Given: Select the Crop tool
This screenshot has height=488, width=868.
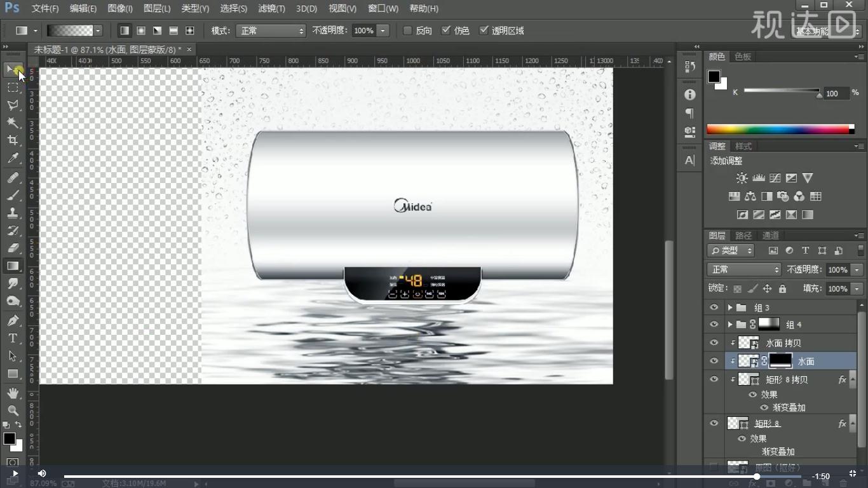Looking at the screenshot, I should click(x=13, y=140).
